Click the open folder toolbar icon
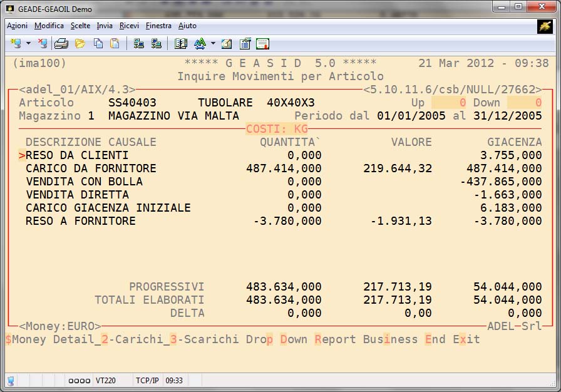561x392 pixels. [80, 43]
